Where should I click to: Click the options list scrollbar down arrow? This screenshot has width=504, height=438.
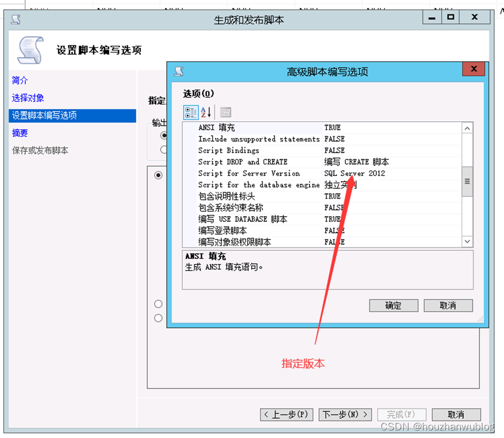(x=467, y=241)
